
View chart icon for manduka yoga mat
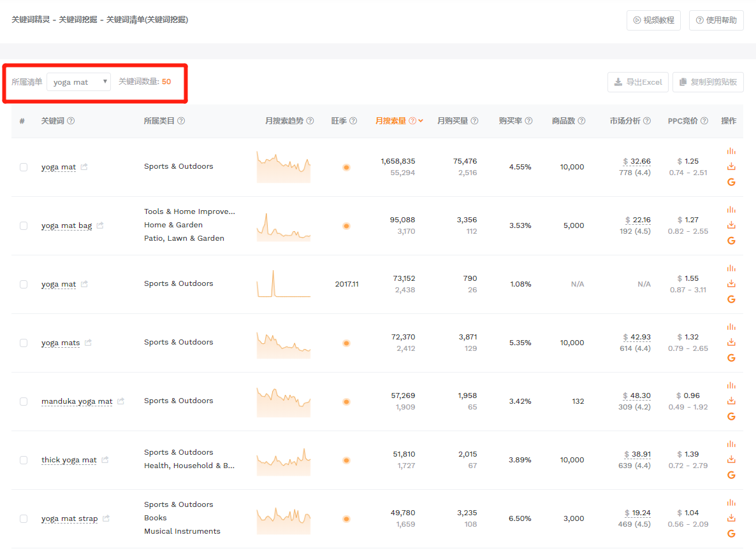click(731, 385)
